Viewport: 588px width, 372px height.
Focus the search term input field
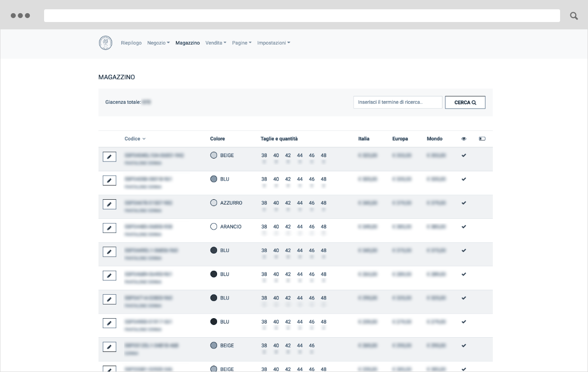click(397, 102)
